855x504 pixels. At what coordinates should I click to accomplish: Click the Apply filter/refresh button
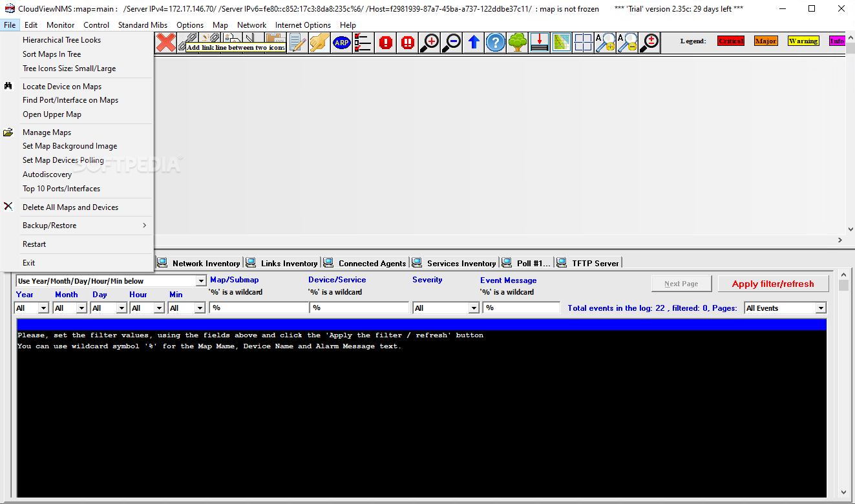click(x=773, y=284)
